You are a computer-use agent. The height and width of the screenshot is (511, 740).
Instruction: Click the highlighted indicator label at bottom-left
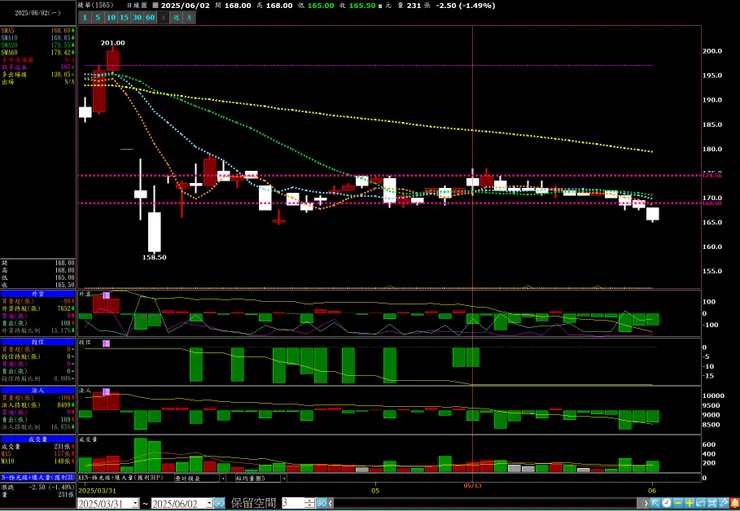[x=38, y=477]
